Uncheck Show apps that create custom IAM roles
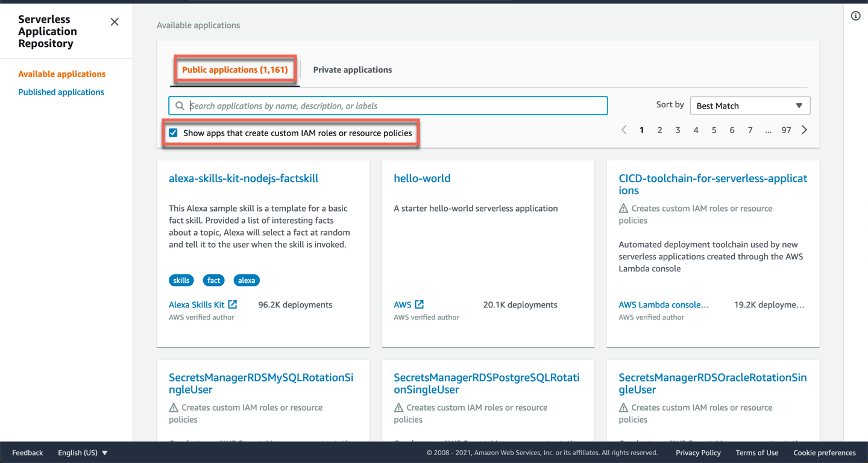 click(174, 133)
